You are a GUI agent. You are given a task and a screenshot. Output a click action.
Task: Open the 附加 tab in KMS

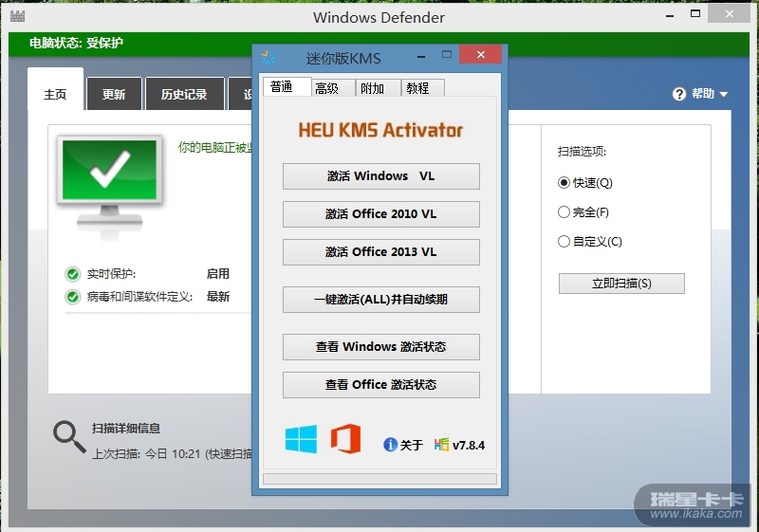(378, 88)
